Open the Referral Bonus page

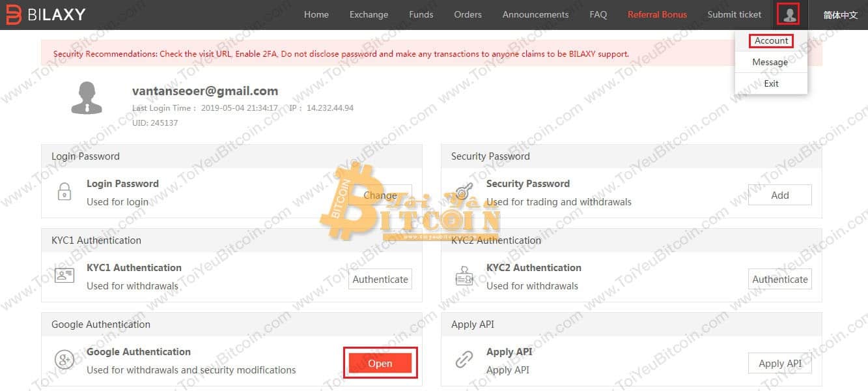tap(657, 14)
